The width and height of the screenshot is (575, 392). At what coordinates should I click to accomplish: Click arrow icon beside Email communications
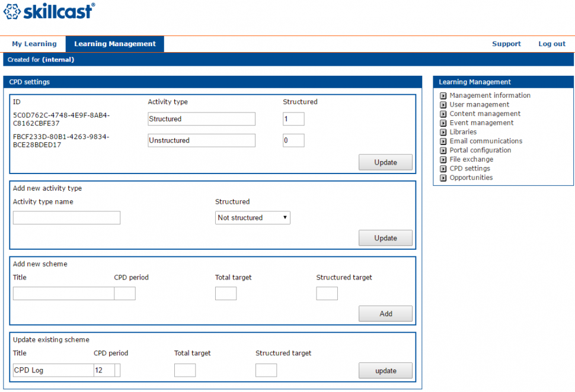pyautogui.click(x=443, y=142)
